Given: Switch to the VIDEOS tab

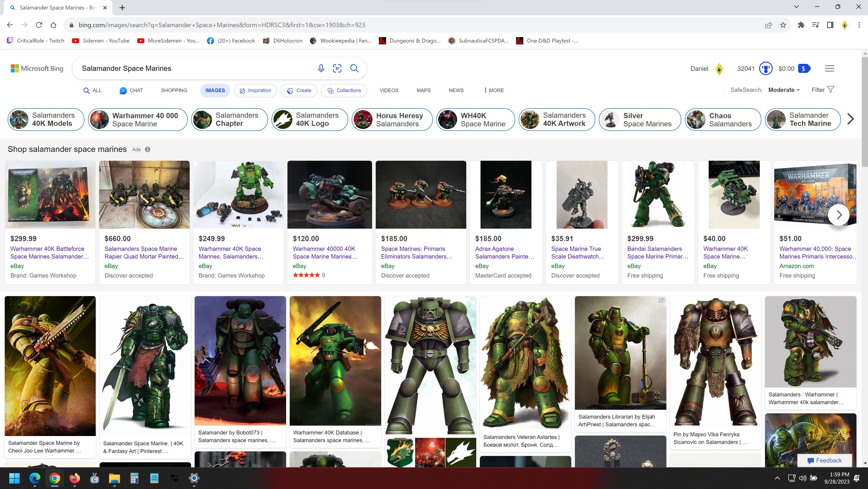Looking at the screenshot, I should pyautogui.click(x=389, y=90).
